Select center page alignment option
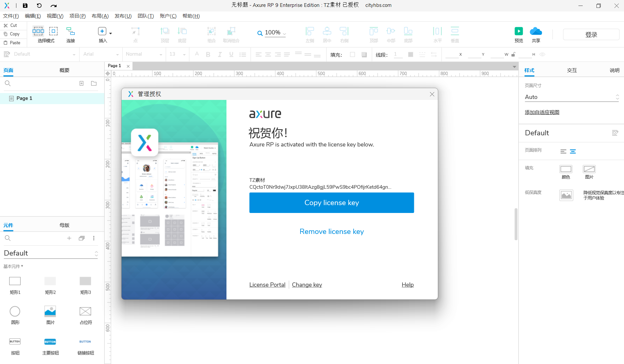 pos(573,151)
